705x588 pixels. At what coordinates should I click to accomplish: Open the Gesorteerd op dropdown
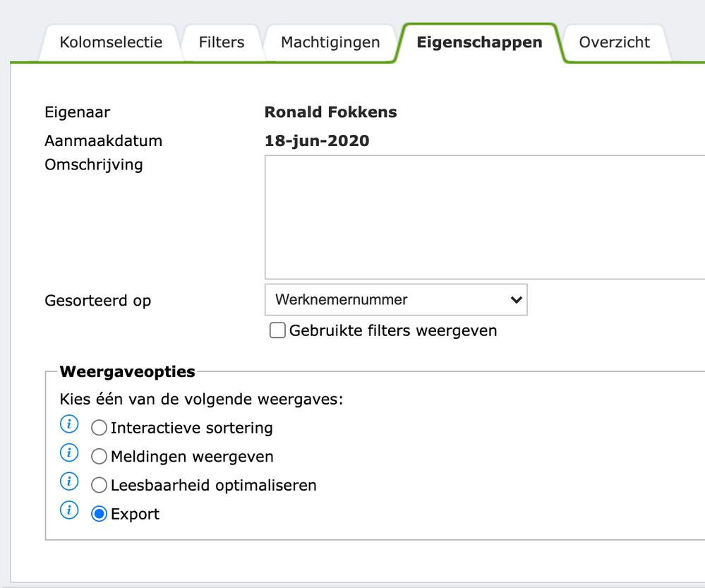[x=395, y=300]
